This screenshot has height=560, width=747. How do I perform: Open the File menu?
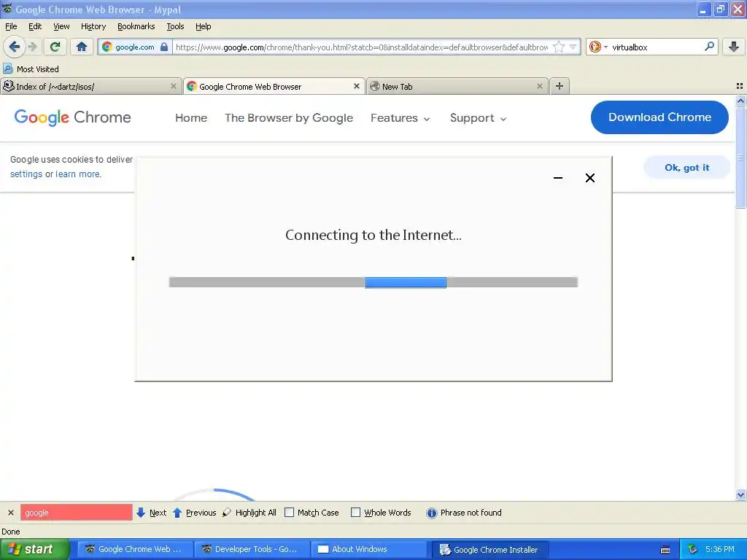11,26
